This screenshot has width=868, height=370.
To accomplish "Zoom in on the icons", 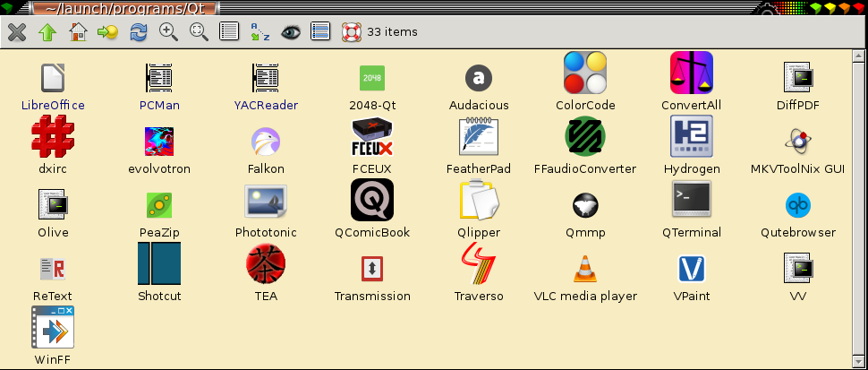I will point(168,31).
